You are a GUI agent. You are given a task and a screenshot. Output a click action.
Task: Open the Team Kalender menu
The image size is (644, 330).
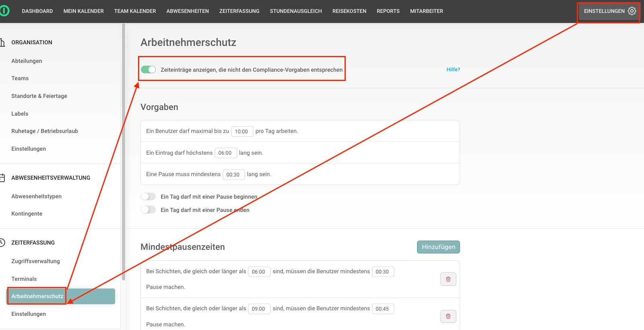click(135, 11)
